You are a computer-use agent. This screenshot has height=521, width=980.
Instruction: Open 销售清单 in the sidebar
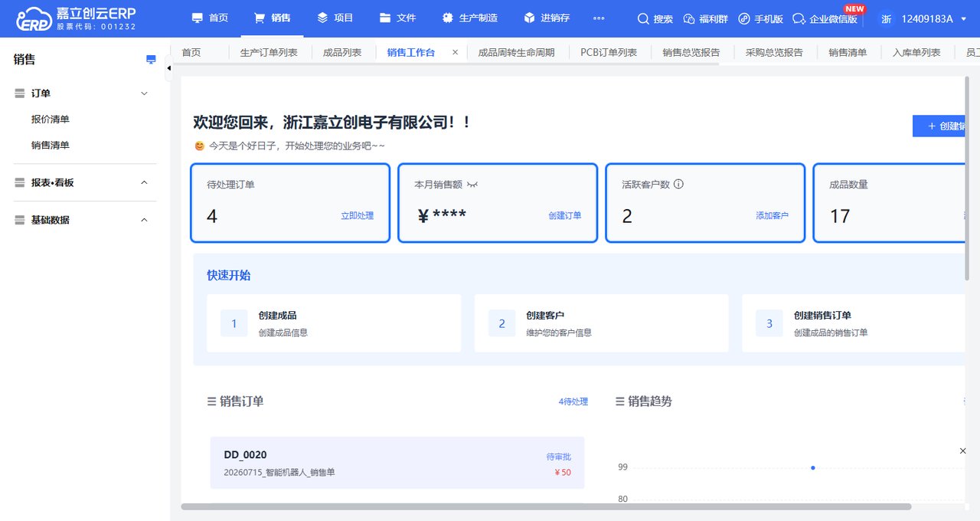click(51, 145)
